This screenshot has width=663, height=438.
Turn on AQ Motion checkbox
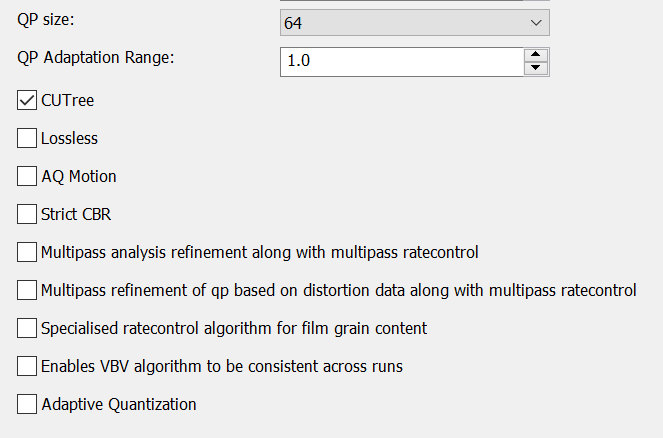(x=27, y=176)
